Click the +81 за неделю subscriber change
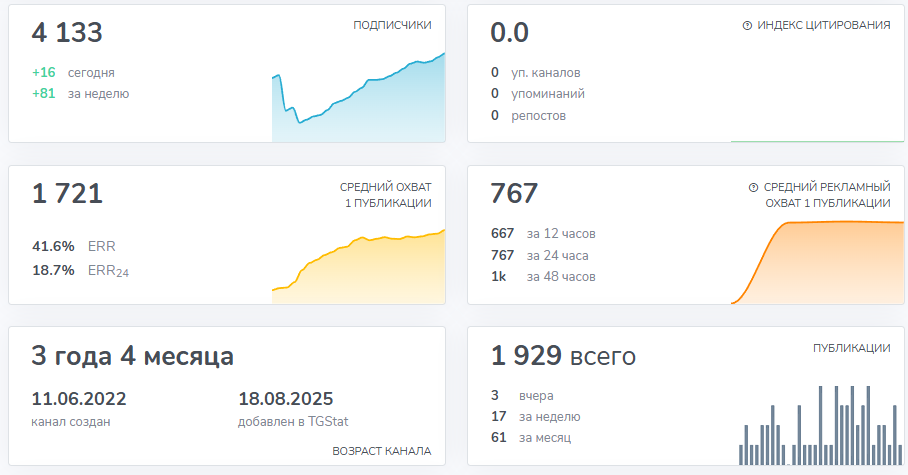Screen dimensions: 908x475 pos(80,94)
